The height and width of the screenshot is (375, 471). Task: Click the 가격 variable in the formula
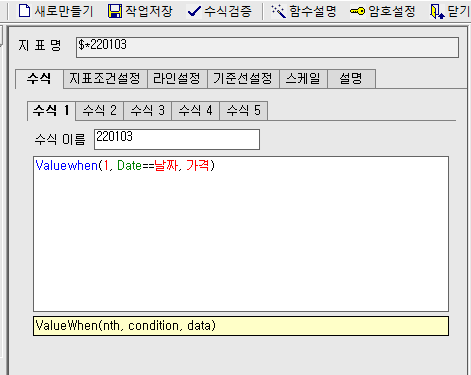pyautogui.click(x=198, y=165)
